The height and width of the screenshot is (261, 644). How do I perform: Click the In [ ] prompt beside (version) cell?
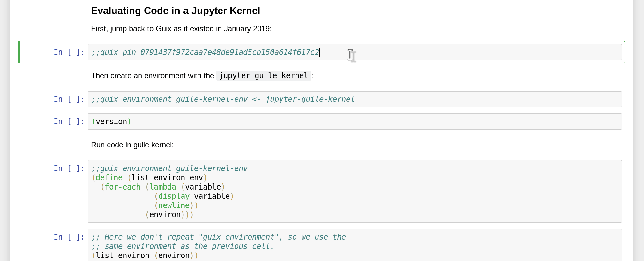tap(69, 122)
